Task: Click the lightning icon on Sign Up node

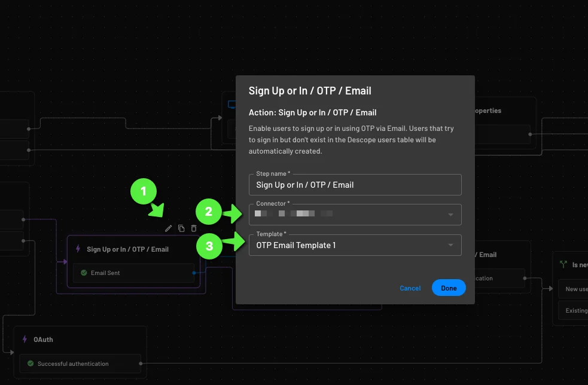Action: (x=78, y=249)
